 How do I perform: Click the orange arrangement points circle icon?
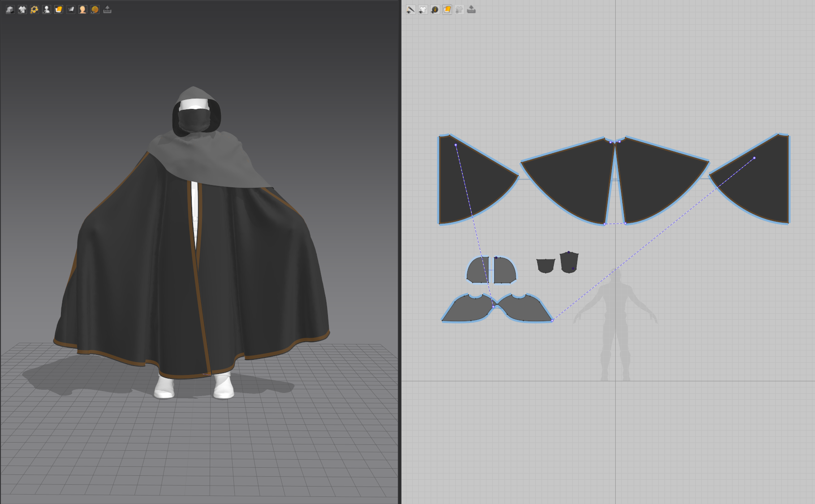click(x=34, y=9)
